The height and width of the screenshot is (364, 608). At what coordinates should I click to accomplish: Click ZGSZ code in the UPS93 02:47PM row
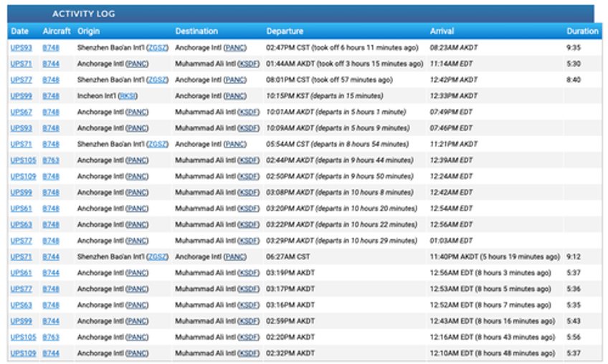[158, 48]
